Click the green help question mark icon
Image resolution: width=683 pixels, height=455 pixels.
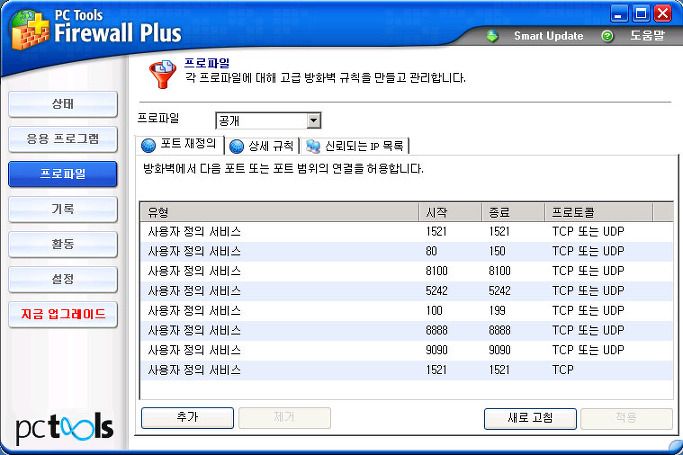coord(607,36)
